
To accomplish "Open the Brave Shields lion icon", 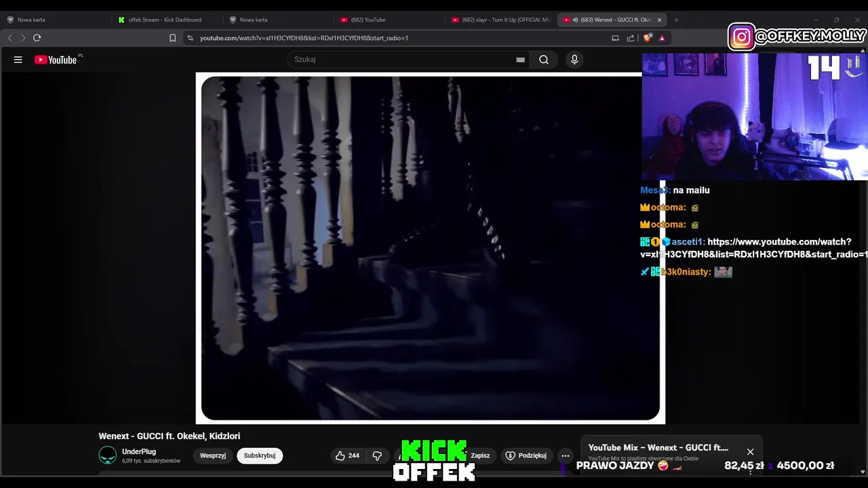I will [648, 38].
